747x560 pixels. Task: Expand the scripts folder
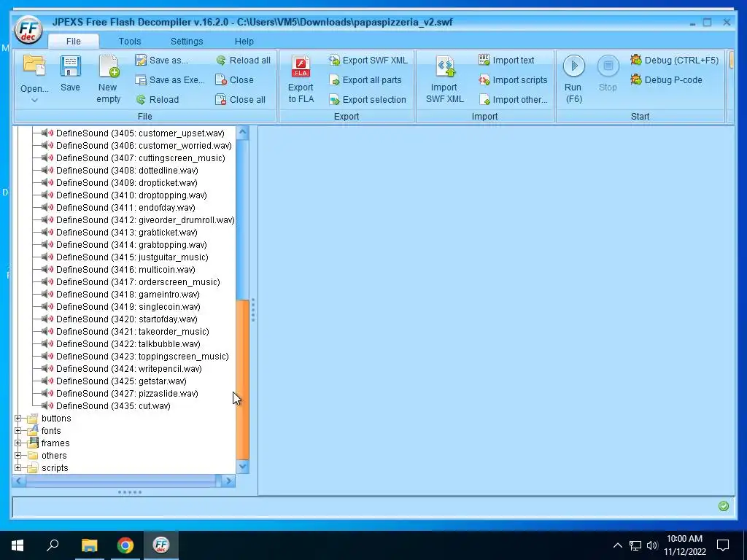point(18,467)
